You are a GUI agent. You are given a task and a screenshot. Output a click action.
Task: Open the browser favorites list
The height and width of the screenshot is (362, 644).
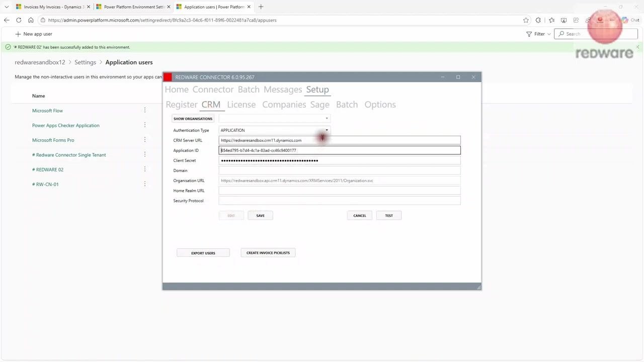pos(551,20)
